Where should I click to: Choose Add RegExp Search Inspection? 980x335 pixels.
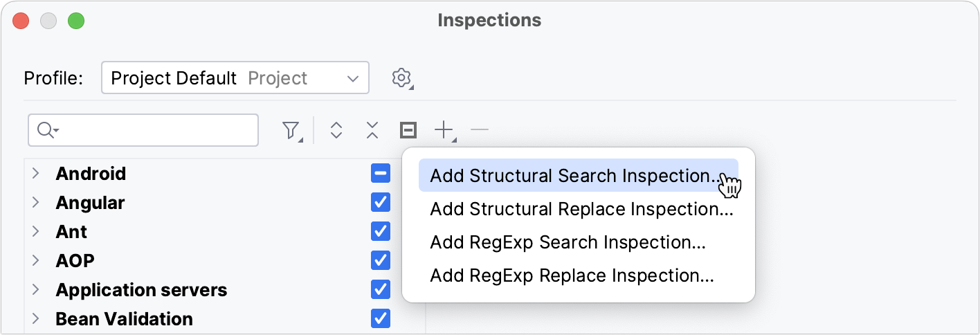(x=568, y=242)
